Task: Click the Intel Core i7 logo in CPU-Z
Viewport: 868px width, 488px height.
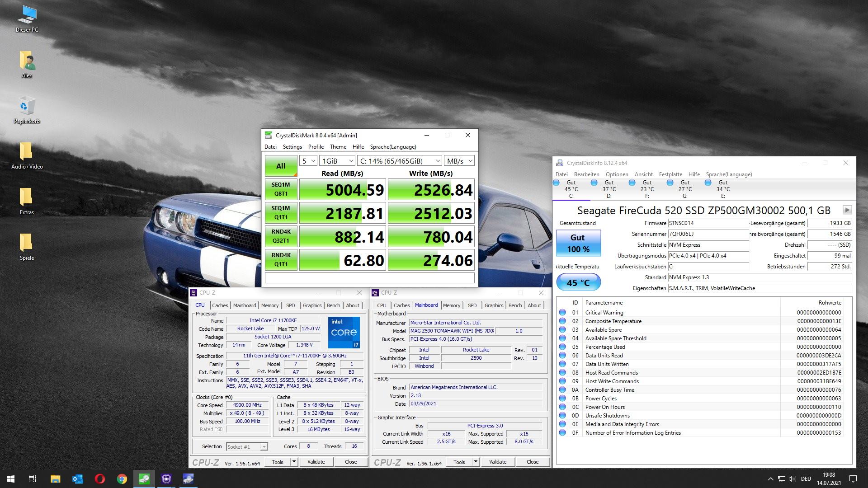Action: pos(344,332)
